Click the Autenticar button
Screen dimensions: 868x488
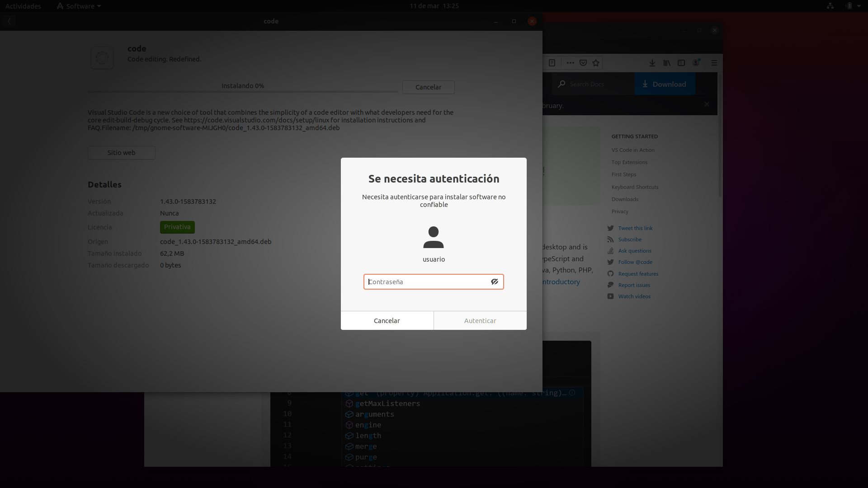click(x=480, y=320)
